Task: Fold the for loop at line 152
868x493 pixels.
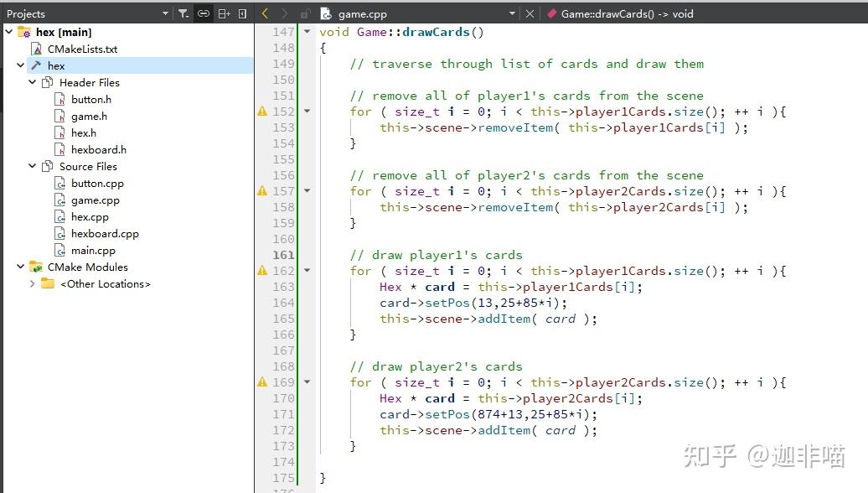Action: (307, 112)
